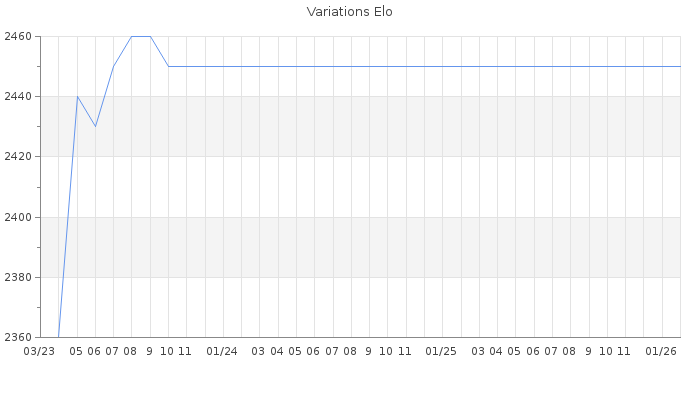This screenshot has height=400, width=700.
Task: Select the 01/24 x-axis date label
Action: tap(222, 351)
